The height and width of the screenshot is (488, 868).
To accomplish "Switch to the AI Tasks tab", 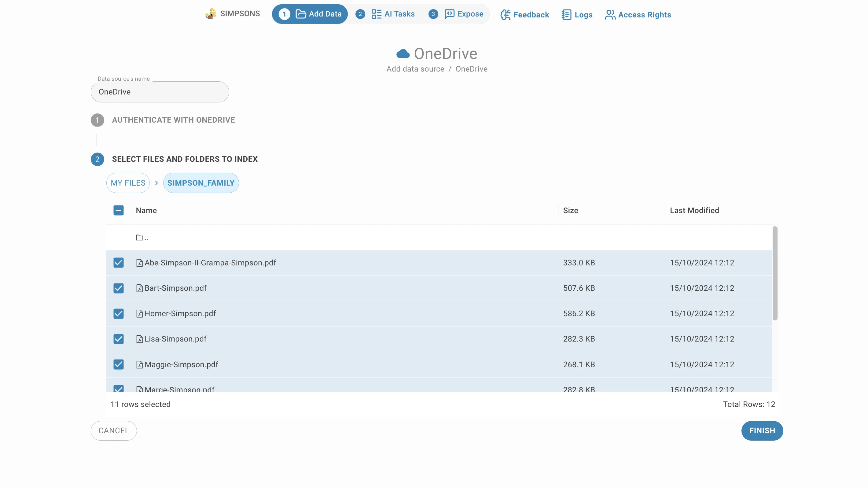I will (385, 14).
